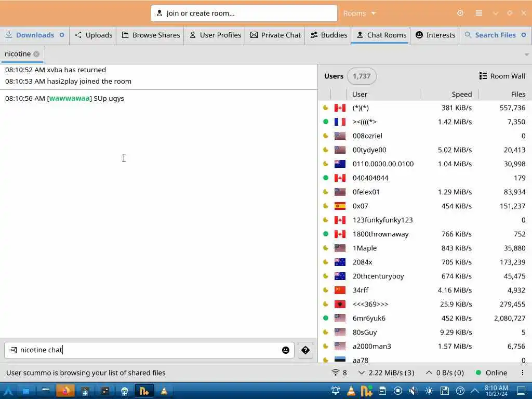This screenshot has height=399, width=532.
Task: Expand room tabs dropdown arrow at right
Action: (526, 54)
